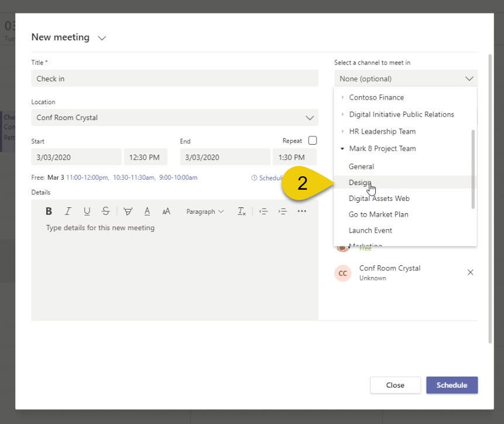Open the Location dropdown
Screen dimensions: 504x424
pyautogui.click(x=310, y=117)
